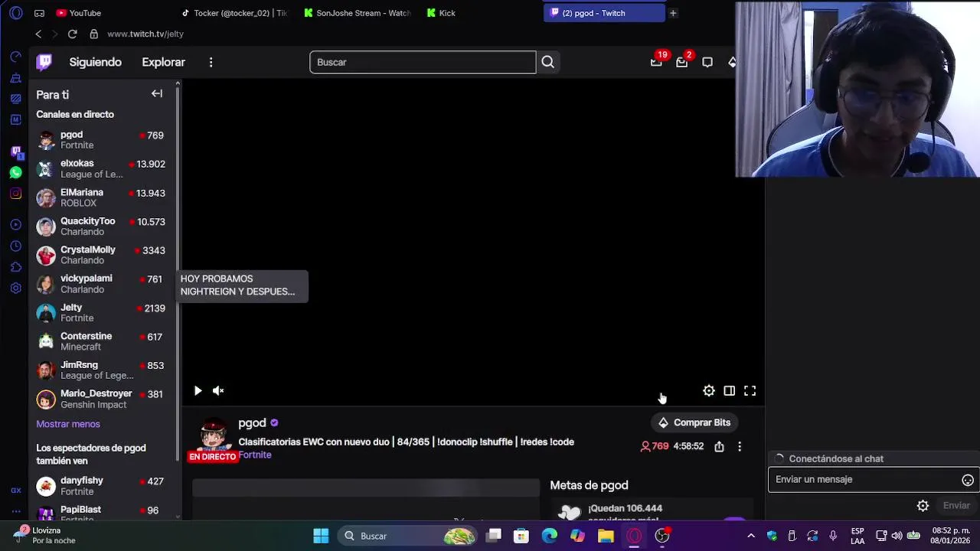The width and height of the screenshot is (980, 551).
Task: Share the pgod stream
Action: coord(719,446)
